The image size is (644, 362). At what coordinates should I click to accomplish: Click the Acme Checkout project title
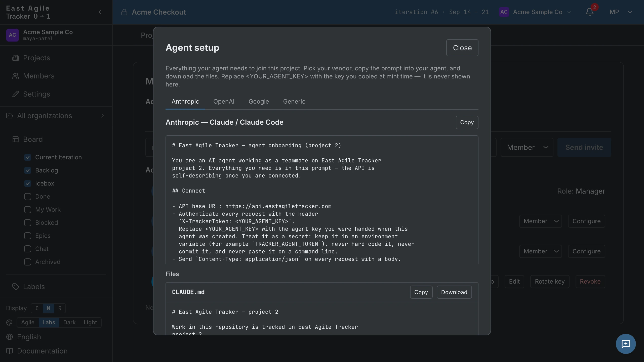159,12
